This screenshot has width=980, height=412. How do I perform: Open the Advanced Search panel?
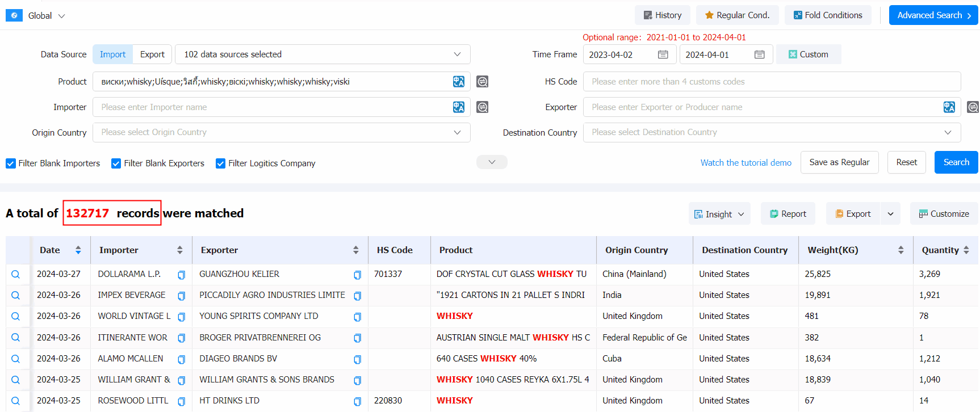point(933,15)
